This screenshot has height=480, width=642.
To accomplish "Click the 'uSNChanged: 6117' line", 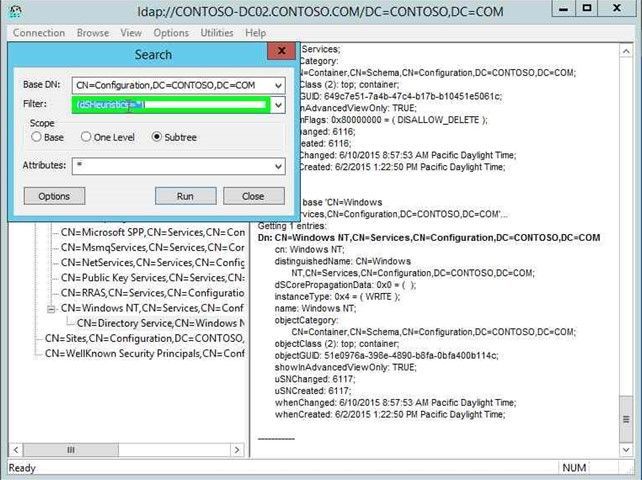I will coord(315,379).
